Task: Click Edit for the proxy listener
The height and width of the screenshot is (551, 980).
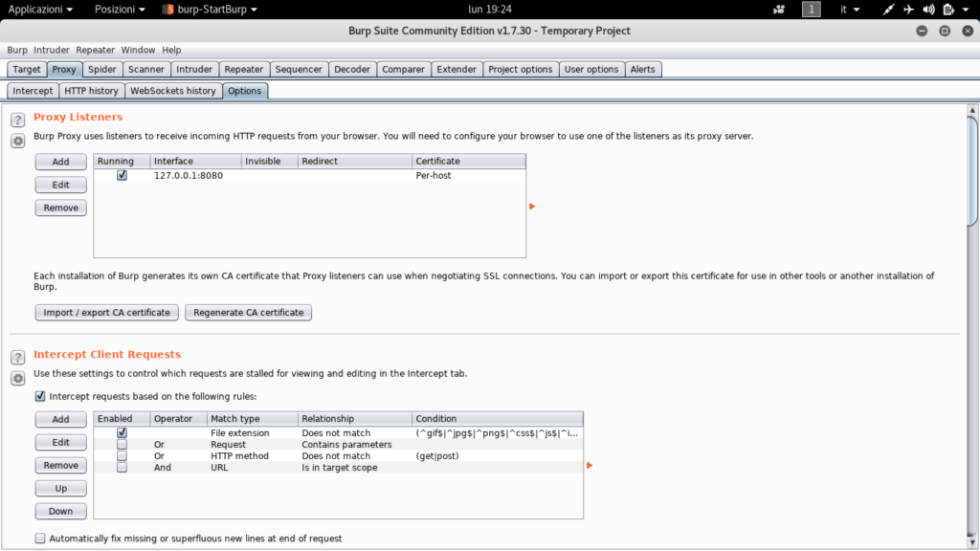Action: 60,185
